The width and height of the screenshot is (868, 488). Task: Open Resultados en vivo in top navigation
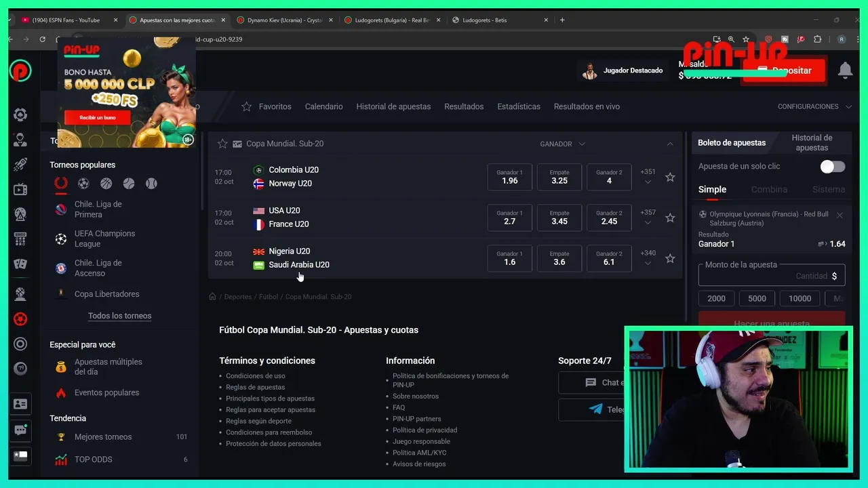[587, 106]
